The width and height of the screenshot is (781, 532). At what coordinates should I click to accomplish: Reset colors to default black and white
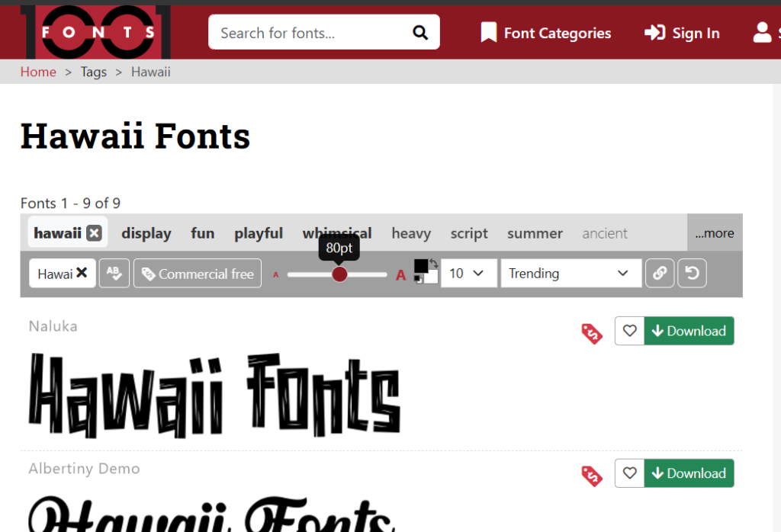click(x=419, y=280)
